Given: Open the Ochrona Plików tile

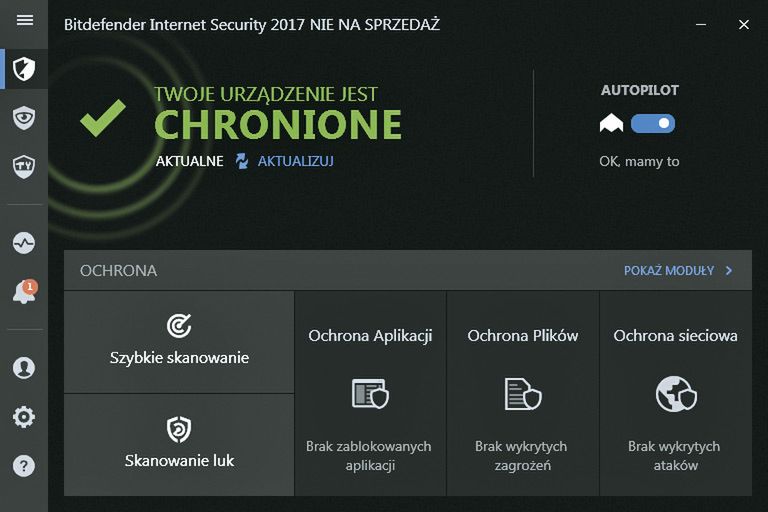Looking at the screenshot, I should [523, 393].
